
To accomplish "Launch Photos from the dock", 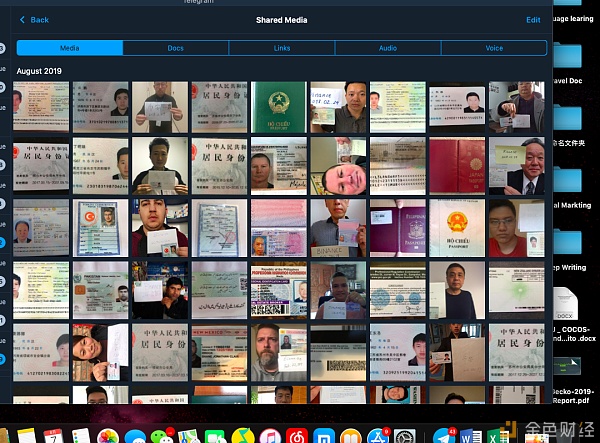I will 108,436.
